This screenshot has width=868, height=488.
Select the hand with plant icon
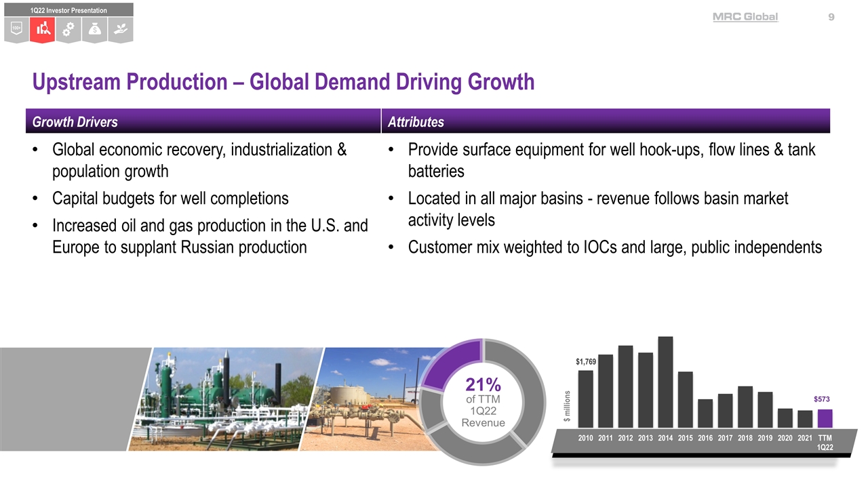click(121, 30)
